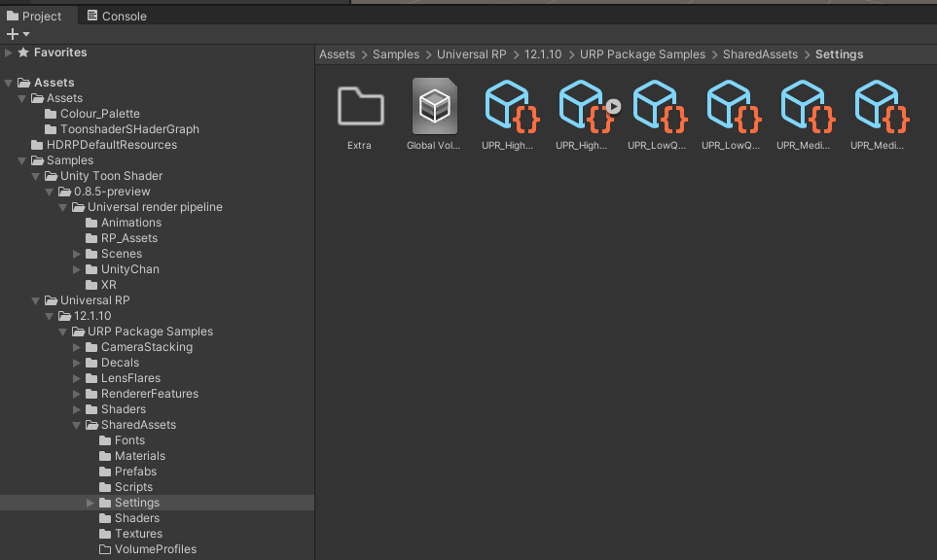Select the Scripts folder

[126, 487]
